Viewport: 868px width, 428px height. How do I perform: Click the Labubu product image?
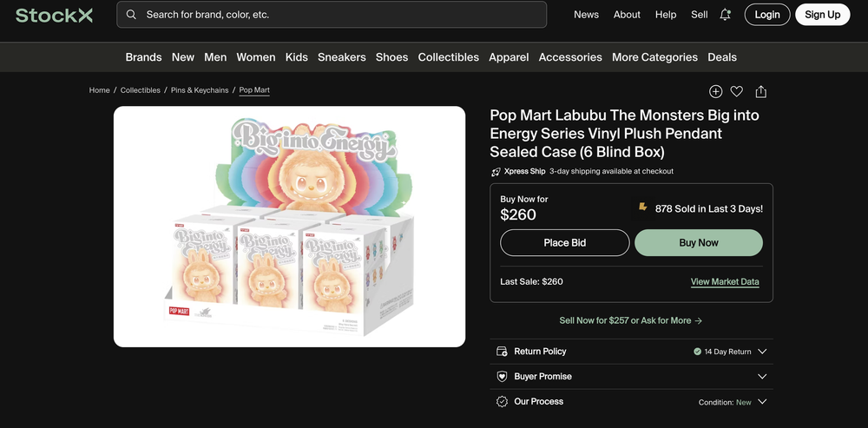tap(289, 227)
